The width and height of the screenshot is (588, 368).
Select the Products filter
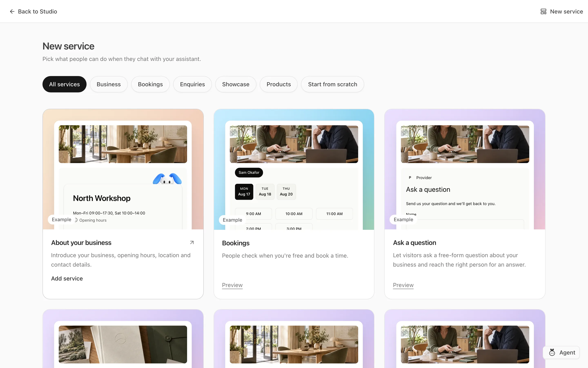[x=278, y=84]
